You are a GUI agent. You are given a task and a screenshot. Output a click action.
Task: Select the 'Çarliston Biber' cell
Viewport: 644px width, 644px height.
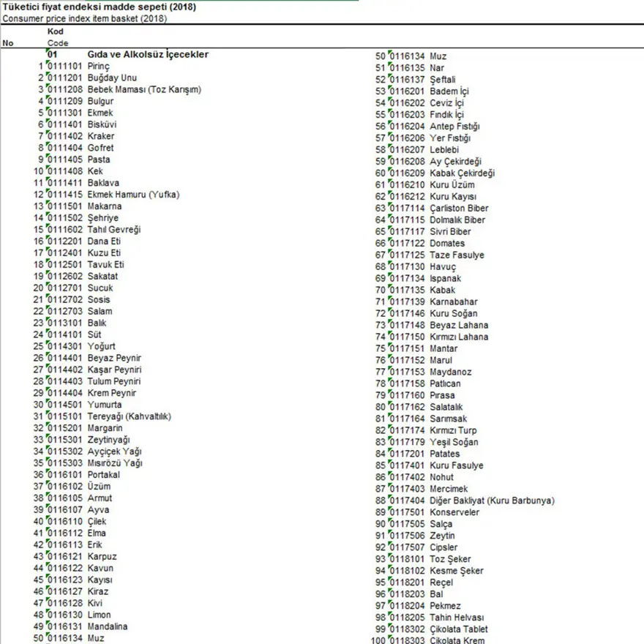coord(459,209)
